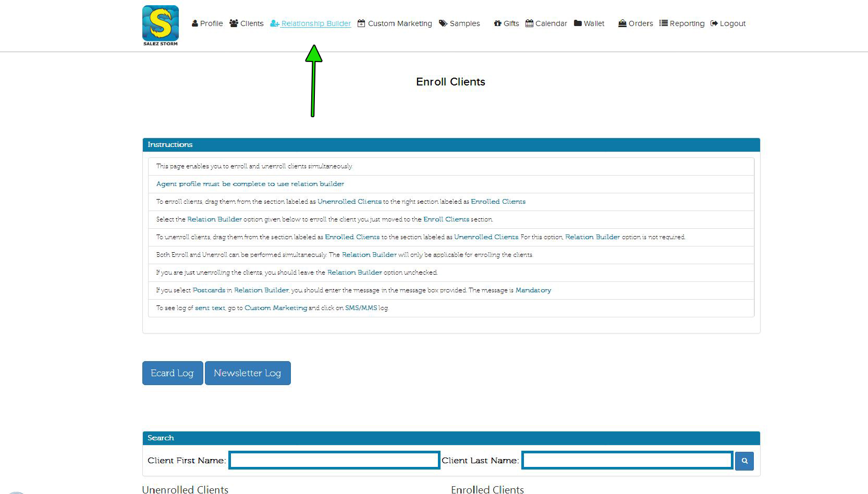Image resolution: width=868 pixels, height=494 pixels.
Task: Open the Newsletter Log
Action: pyautogui.click(x=248, y=373)
